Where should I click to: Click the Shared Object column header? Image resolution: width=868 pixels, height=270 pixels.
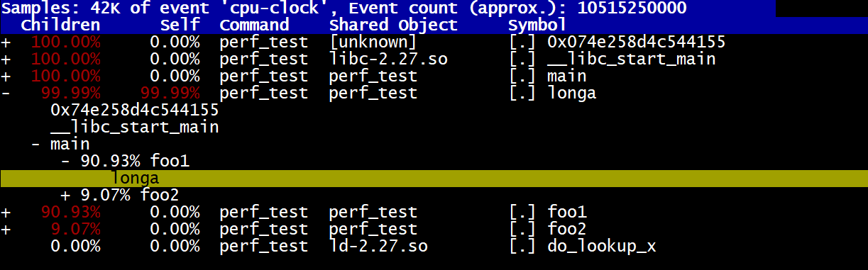[393, 25]
